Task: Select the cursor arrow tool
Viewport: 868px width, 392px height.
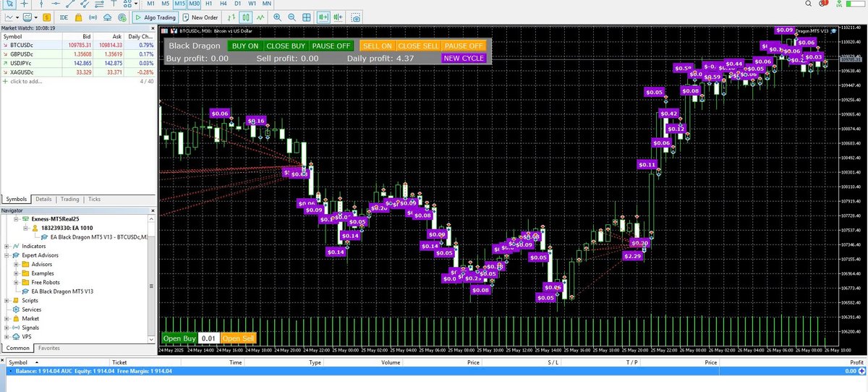Action: (10, 4)
